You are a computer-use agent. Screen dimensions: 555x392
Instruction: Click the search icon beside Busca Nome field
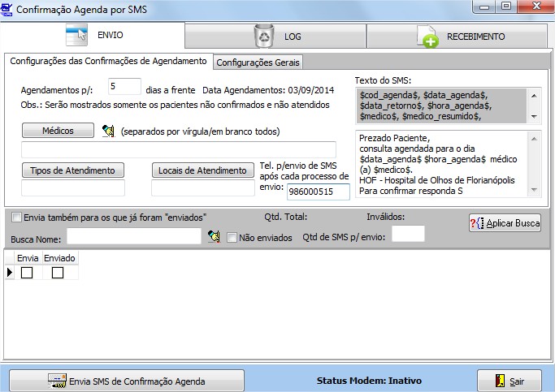[214, 236]
